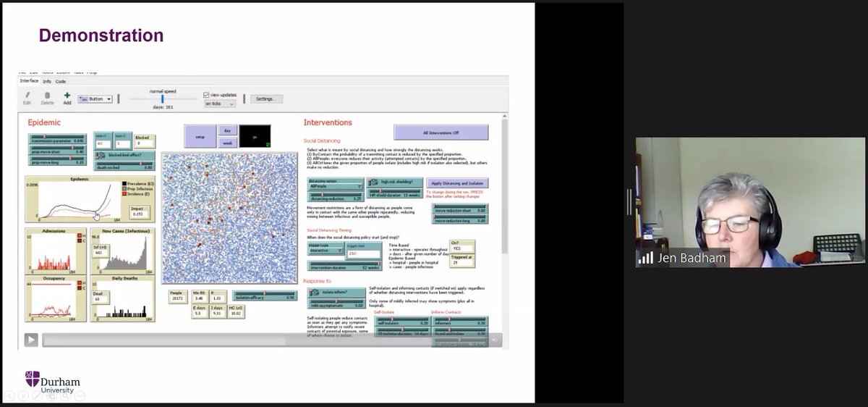Click the Admissions plot

(x=56, y=251)
